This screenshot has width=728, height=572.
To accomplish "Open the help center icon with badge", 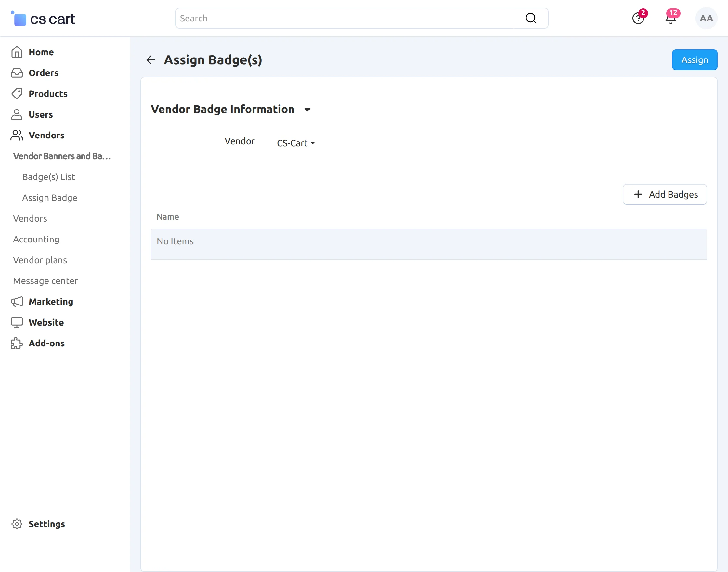I will (x=638, y=19).
